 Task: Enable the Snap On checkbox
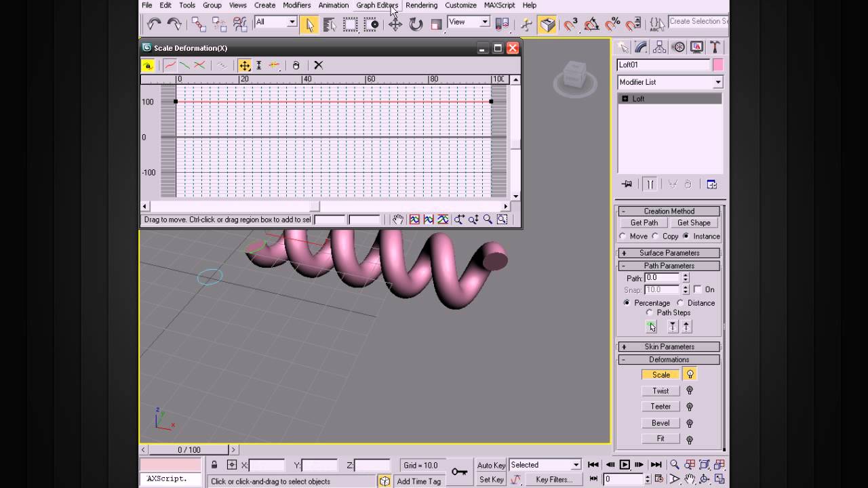click(697, 289)
